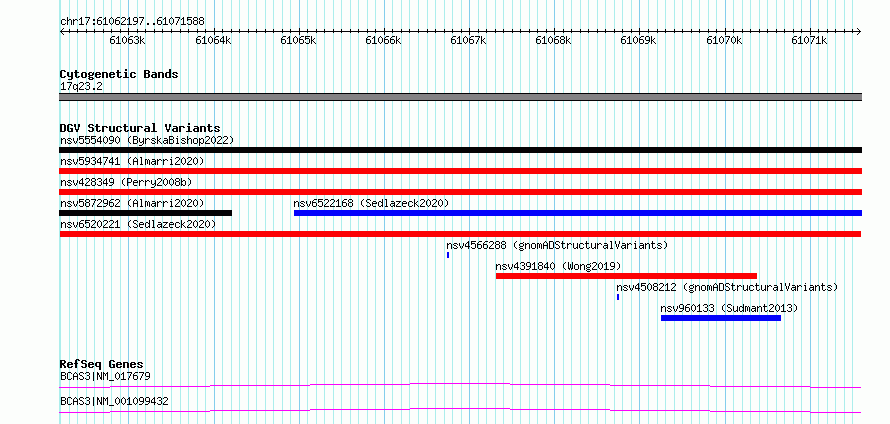Screen dimensions: 890x424
Task: Open the nsv5934741 (Almarri2020) label
Action: [x=132, y=161]
